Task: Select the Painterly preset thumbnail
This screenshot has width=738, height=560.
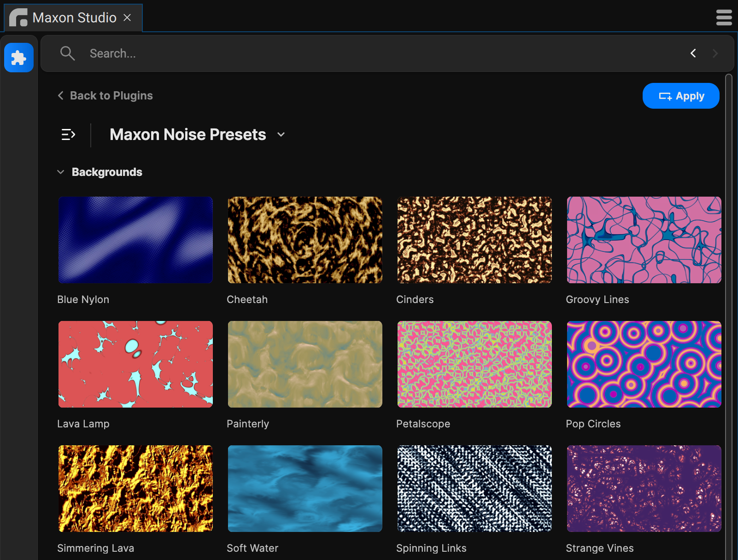Action: point(305,364)
